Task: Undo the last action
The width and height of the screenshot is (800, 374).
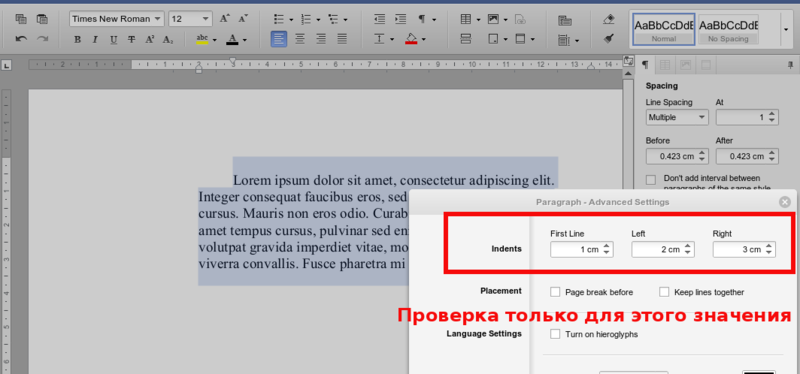Action: [x=21, y=39]
